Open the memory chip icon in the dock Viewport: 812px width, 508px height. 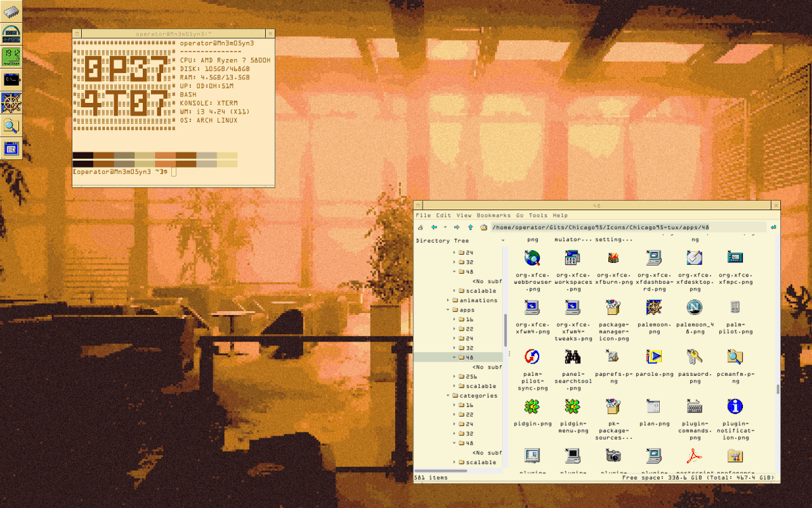click(x=11, y=10)
